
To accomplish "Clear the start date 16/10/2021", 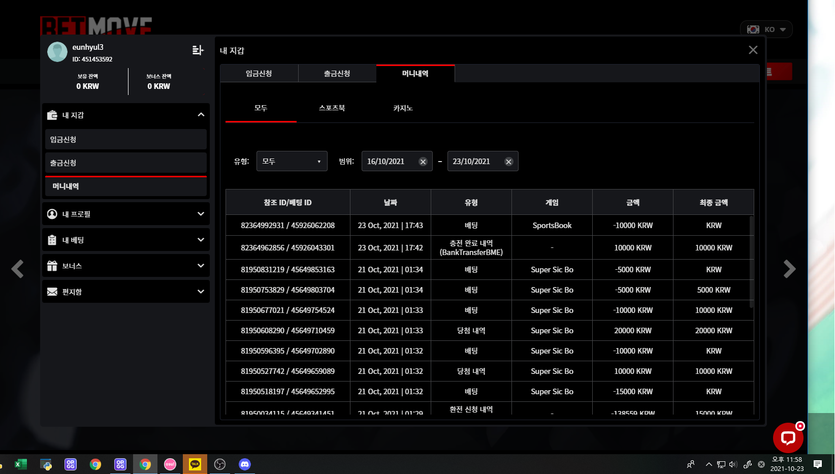I will [423, 162].
